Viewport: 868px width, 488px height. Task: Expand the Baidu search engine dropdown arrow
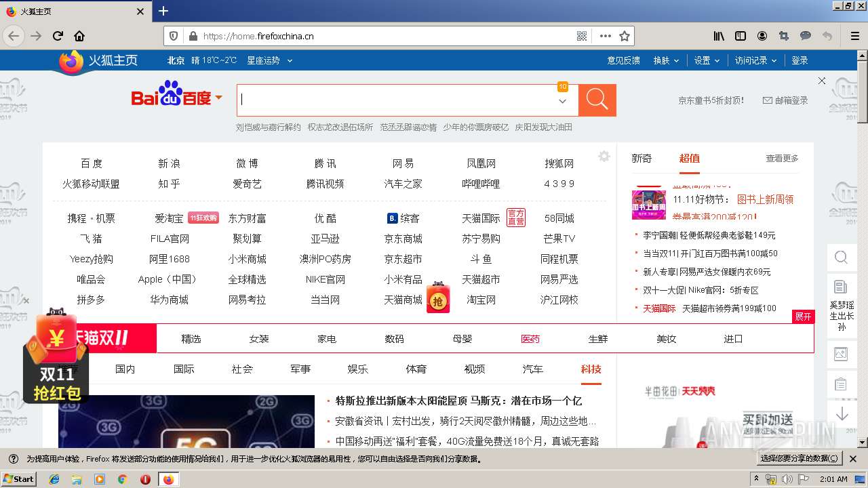218,98
